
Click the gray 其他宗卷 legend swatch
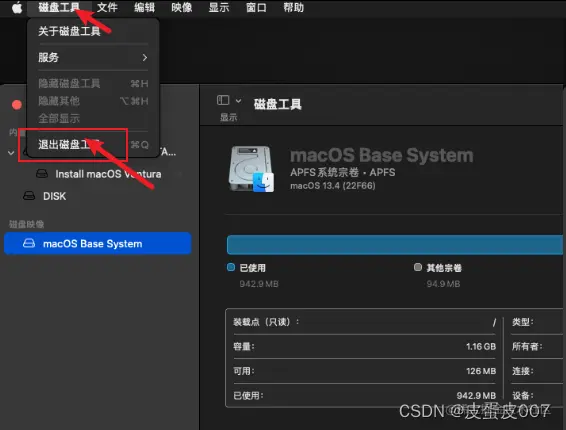pos(418,267)
